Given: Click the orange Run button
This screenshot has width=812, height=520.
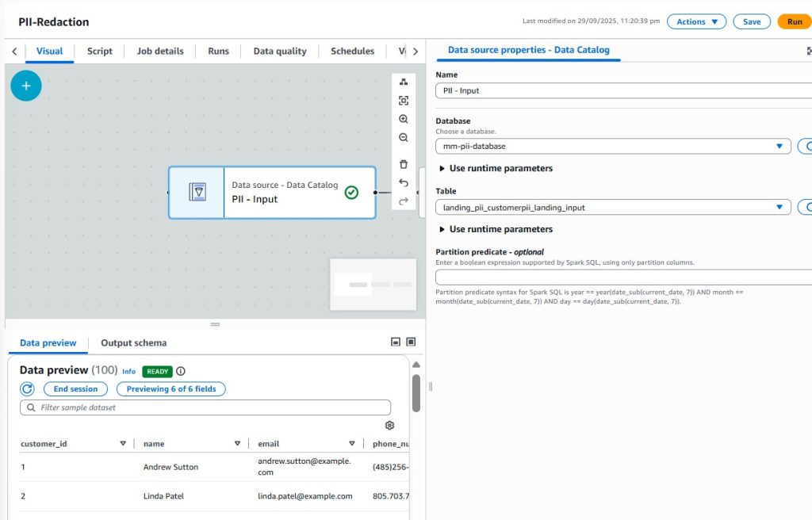Looking at the screenshot, I should click(x=794, y=22).
